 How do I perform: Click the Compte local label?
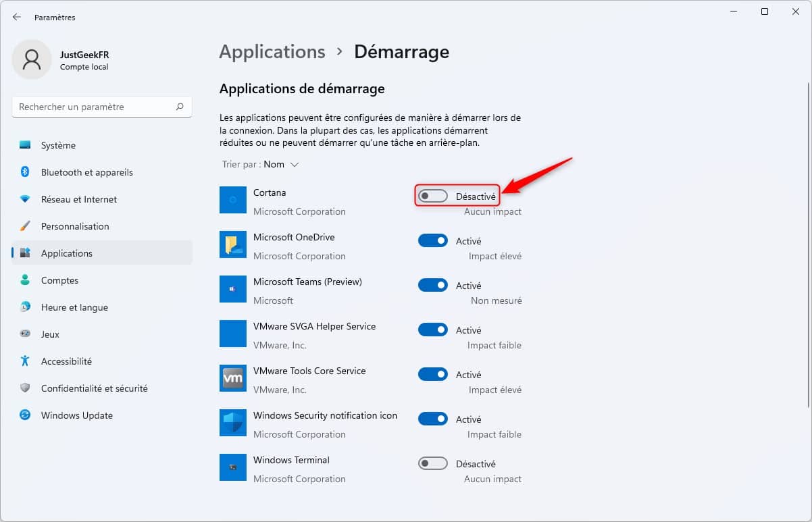[x=84, y=67]
